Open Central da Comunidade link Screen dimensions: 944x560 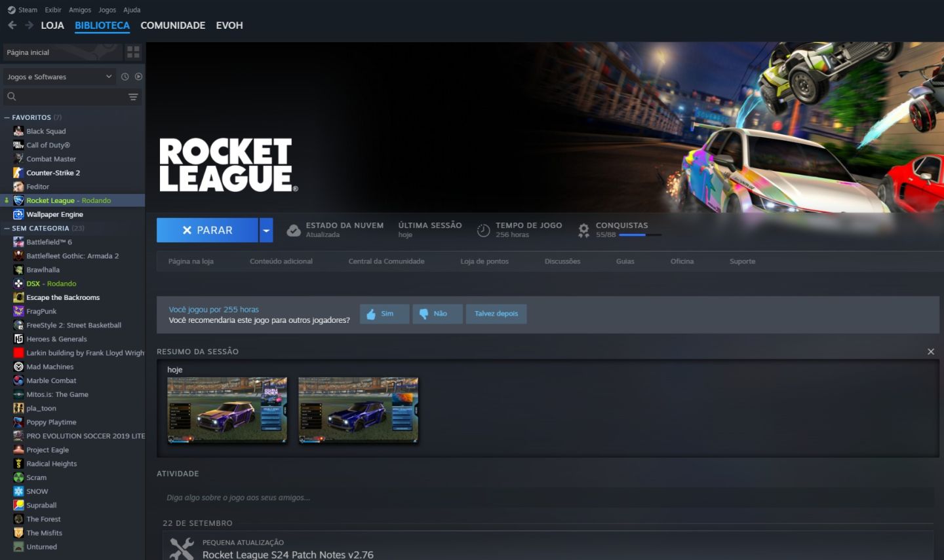386,261
